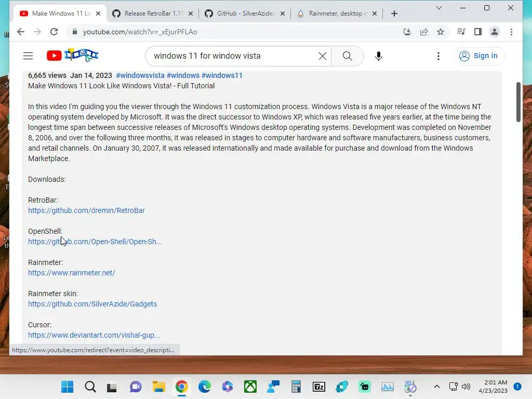Open the Windows Start menu
532x399 pixels.
pos(67,387)
